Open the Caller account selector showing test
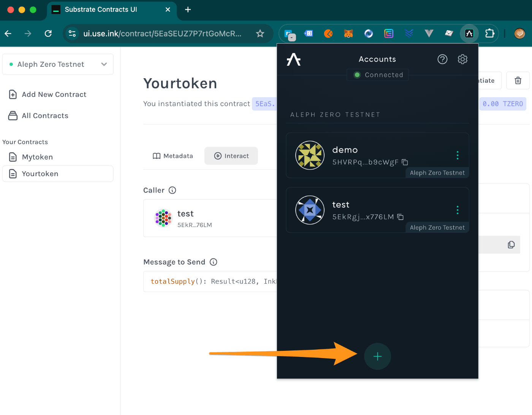Image resolution: width=532 pixels, height=415 pixels. (210, 218)
